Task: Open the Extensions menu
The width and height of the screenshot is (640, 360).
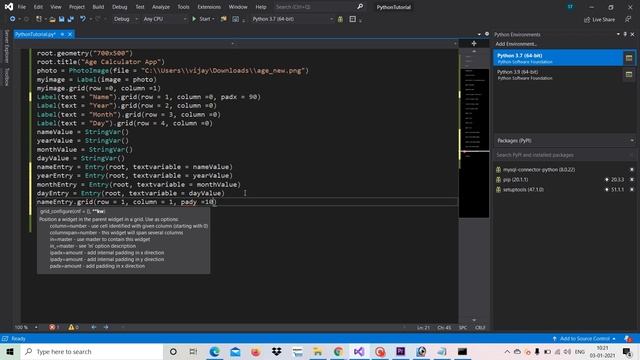Action: pyautogui.click(x=209, y=7)
